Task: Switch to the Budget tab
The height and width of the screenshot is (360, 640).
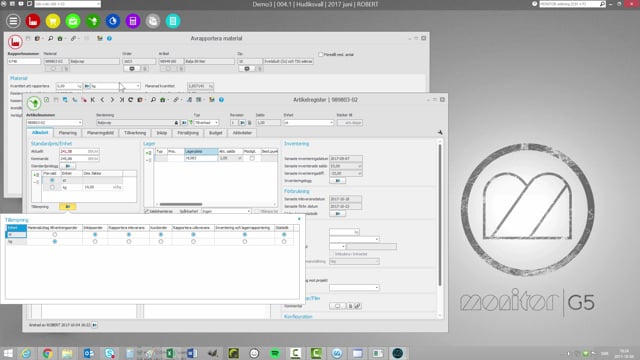Action: point(216,133)
